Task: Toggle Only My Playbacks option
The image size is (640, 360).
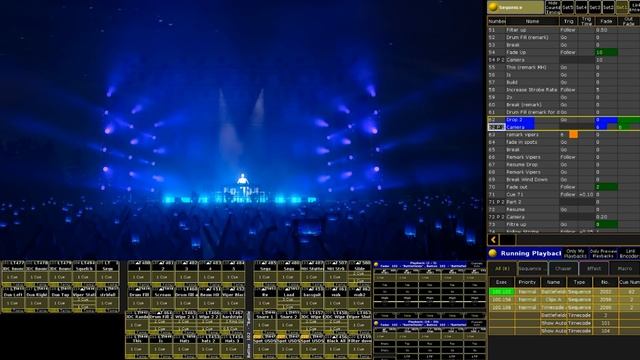Action: [575, 253]
